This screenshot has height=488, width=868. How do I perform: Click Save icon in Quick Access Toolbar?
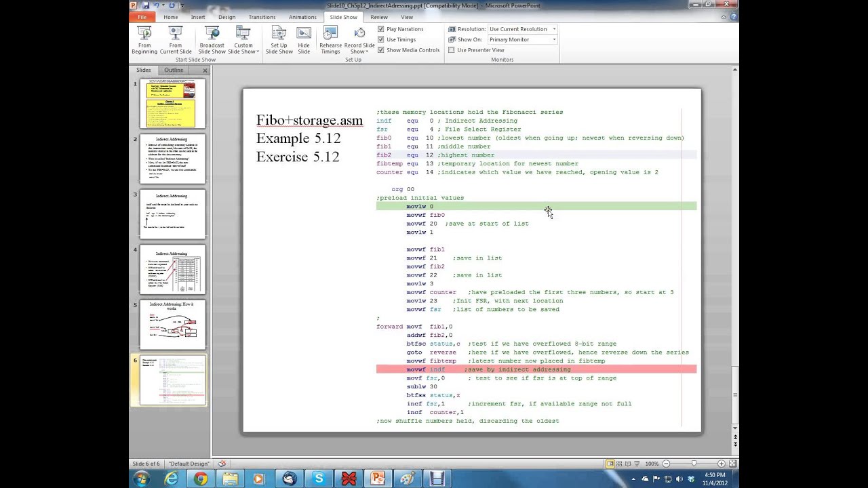click(145, 5)
